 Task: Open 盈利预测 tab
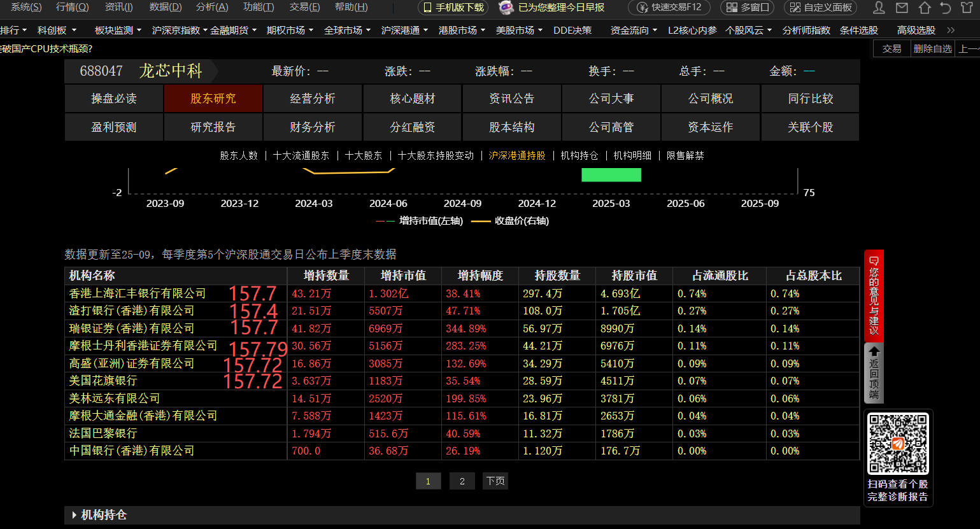(114, 127)
